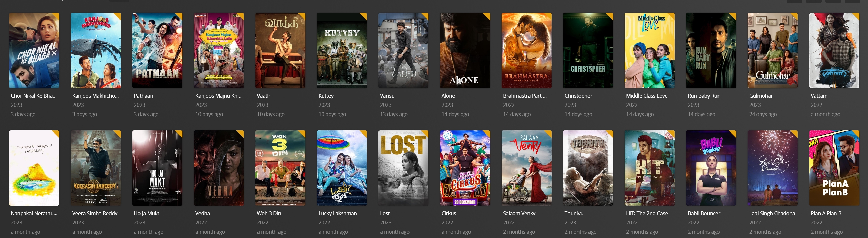
Task: Select the Christopher movie poster
Action: click(588, 51)
